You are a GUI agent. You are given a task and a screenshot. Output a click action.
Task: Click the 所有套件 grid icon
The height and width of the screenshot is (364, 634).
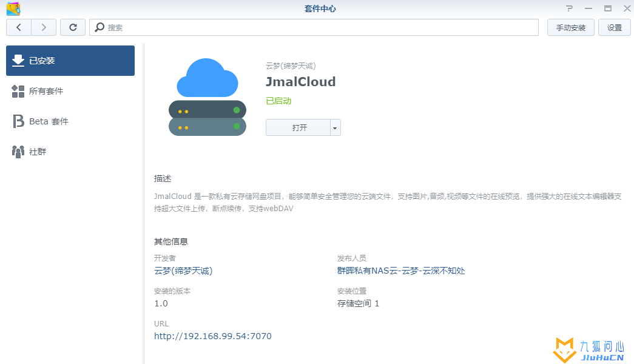point(18,91)
